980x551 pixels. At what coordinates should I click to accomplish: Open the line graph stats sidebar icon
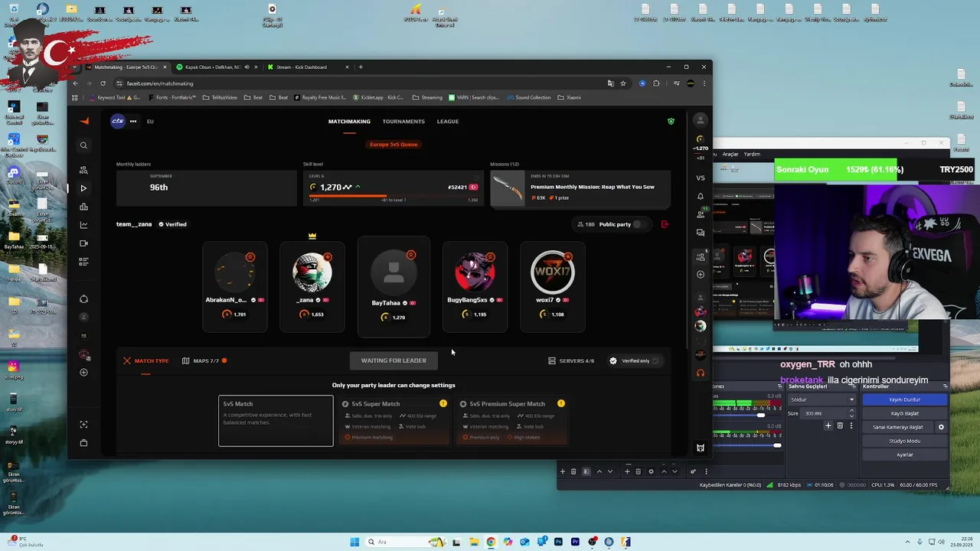coord(83,225)
